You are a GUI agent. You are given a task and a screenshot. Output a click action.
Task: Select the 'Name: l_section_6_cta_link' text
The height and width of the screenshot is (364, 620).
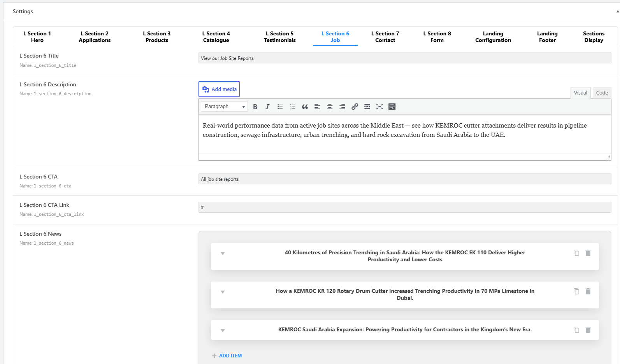[52, 214]
